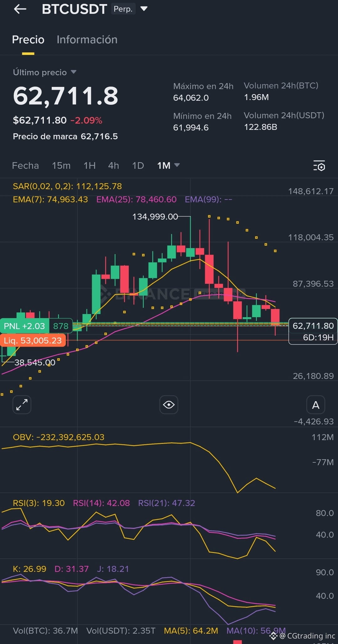Tap the 38,545.00 chart low marker
Image resolution: width=338 pixels, height=644 pixels.
[35, 363]
